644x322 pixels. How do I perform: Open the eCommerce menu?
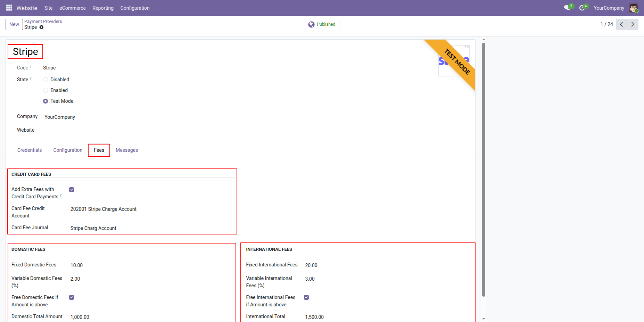73,8
